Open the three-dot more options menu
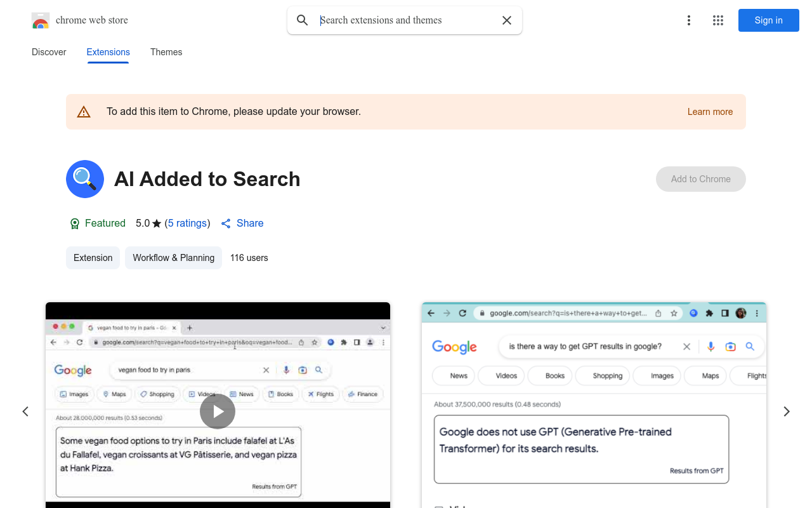 (688, 20)
